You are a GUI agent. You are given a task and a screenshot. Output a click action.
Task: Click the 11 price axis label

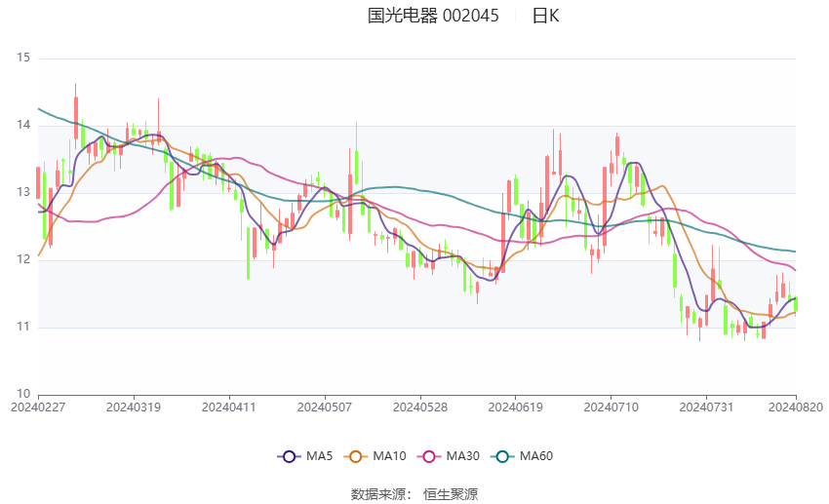[23, 327]
